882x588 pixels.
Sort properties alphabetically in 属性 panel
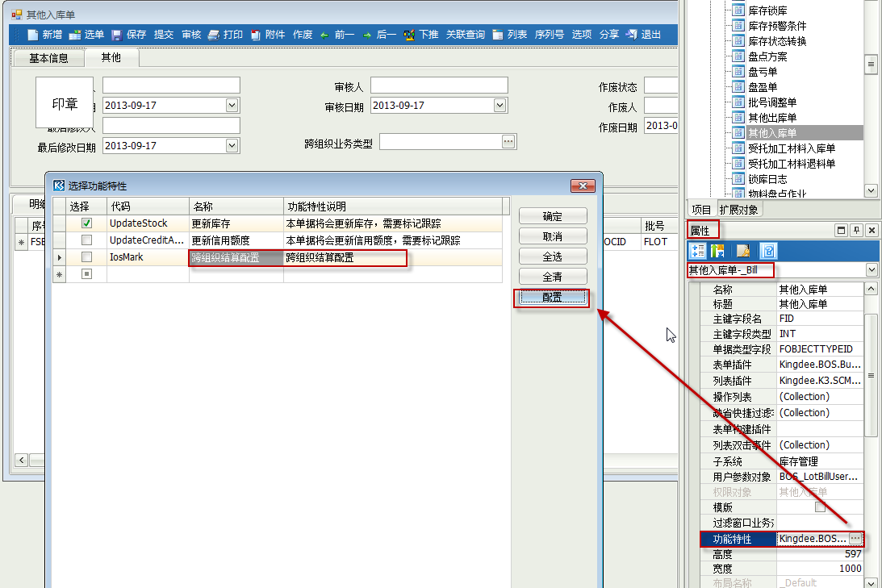717,251
